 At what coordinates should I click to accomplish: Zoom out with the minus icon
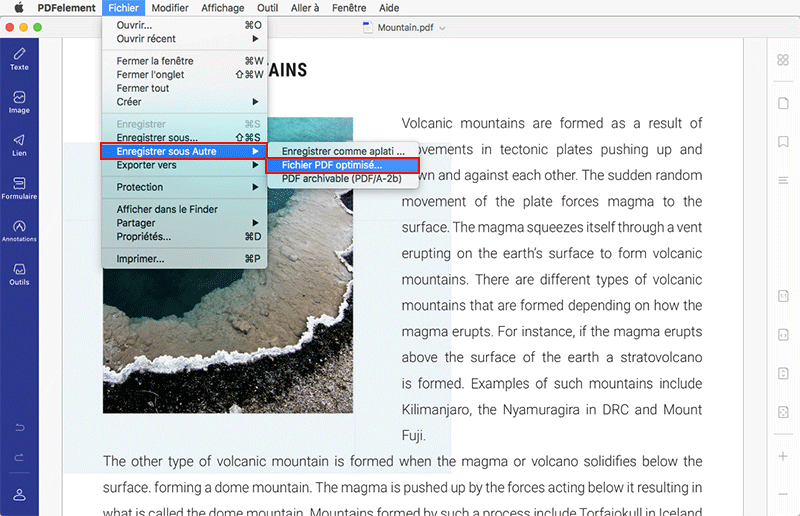783,494
